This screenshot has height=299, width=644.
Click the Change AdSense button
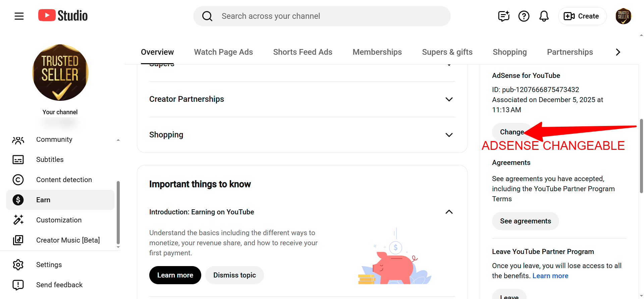pos(512,132)
